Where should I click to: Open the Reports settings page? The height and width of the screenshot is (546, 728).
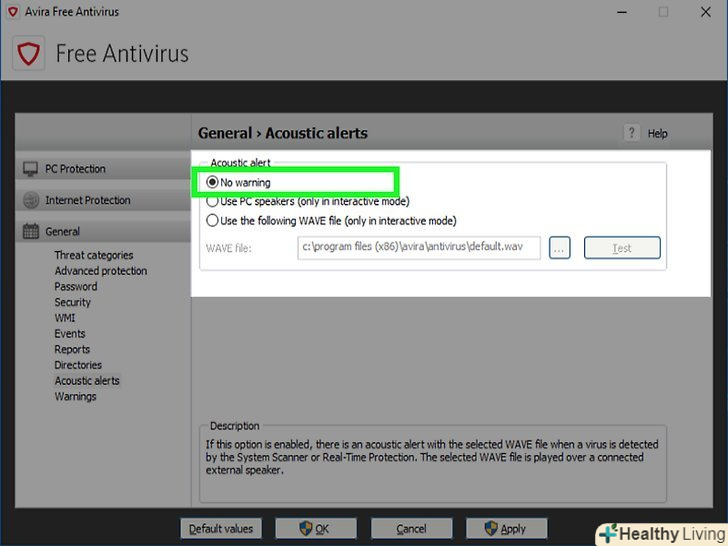click(x=72, y=349)
